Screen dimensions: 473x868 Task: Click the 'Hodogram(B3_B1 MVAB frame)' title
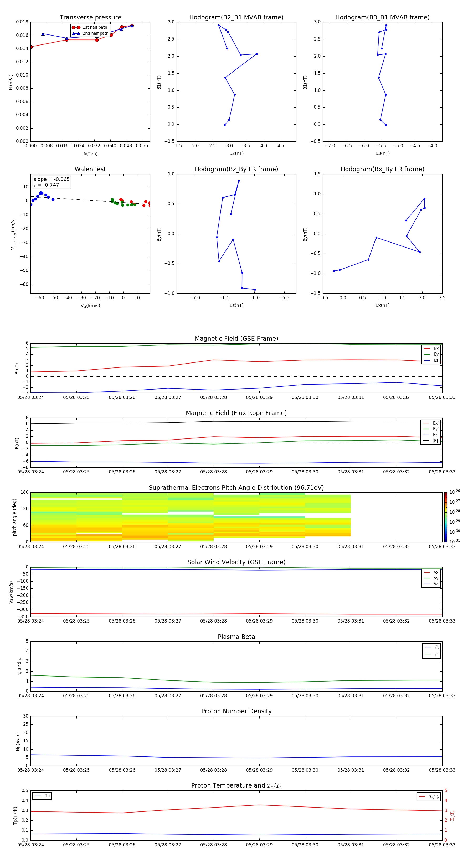pyautogui.click(x=382, y=18)
